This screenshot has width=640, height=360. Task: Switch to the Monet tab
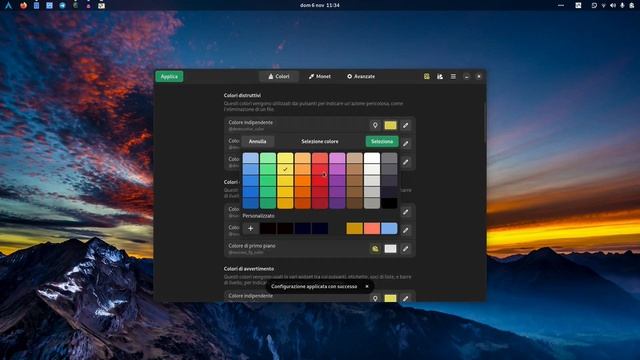tap(320, 76)
